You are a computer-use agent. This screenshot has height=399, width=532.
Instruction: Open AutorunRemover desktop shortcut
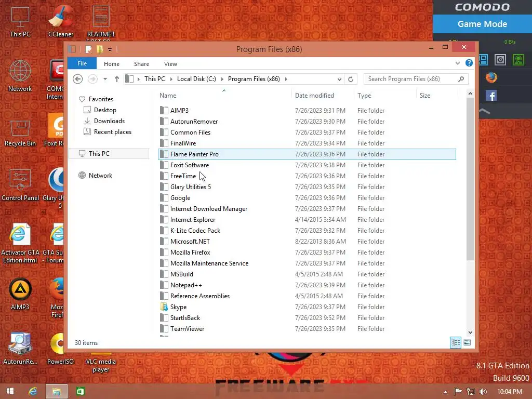point(20,349)
